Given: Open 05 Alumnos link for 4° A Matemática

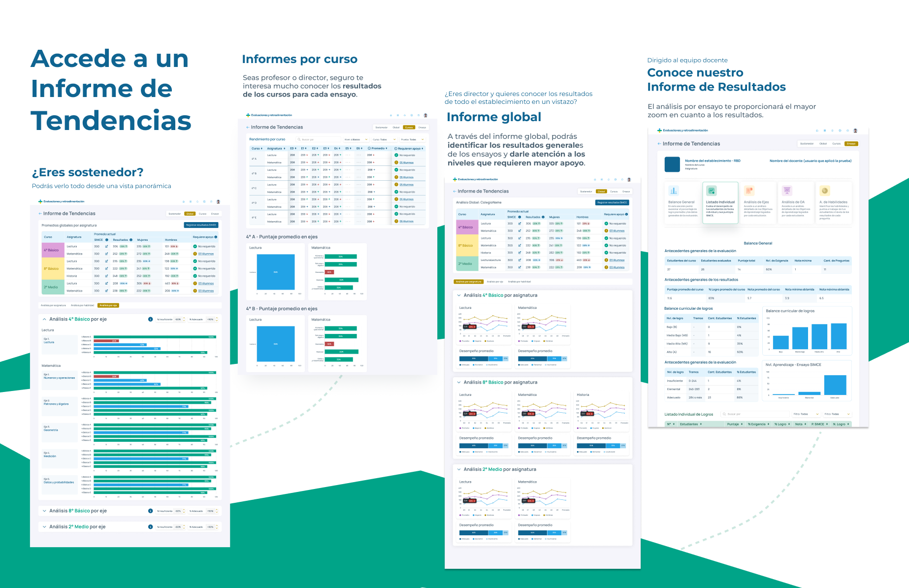Looking at the screenshot, I should point(406,163).
